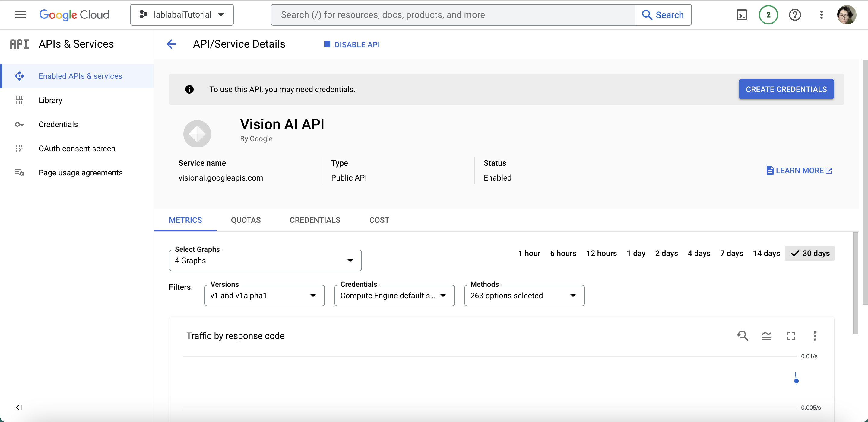
Task: Open the LEARN MORE link
Action: [799, 171]
